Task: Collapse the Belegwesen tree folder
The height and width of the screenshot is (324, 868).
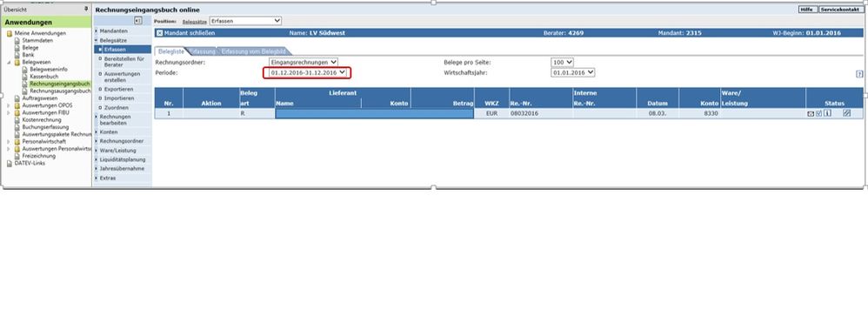Action: pos(9,62)
